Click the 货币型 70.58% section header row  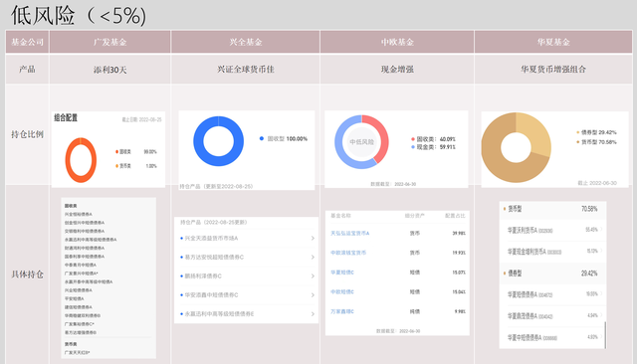(x=552, y=209)
